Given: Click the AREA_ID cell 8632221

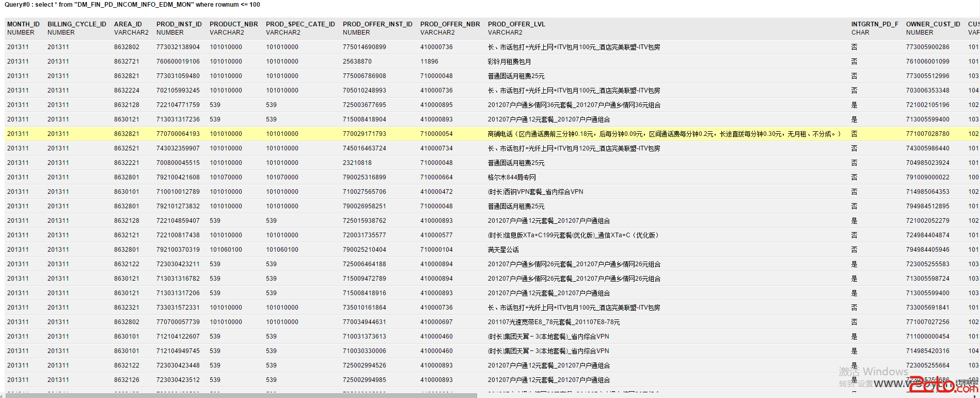Looking at the screenshot, I should click(x=127, y=163).
